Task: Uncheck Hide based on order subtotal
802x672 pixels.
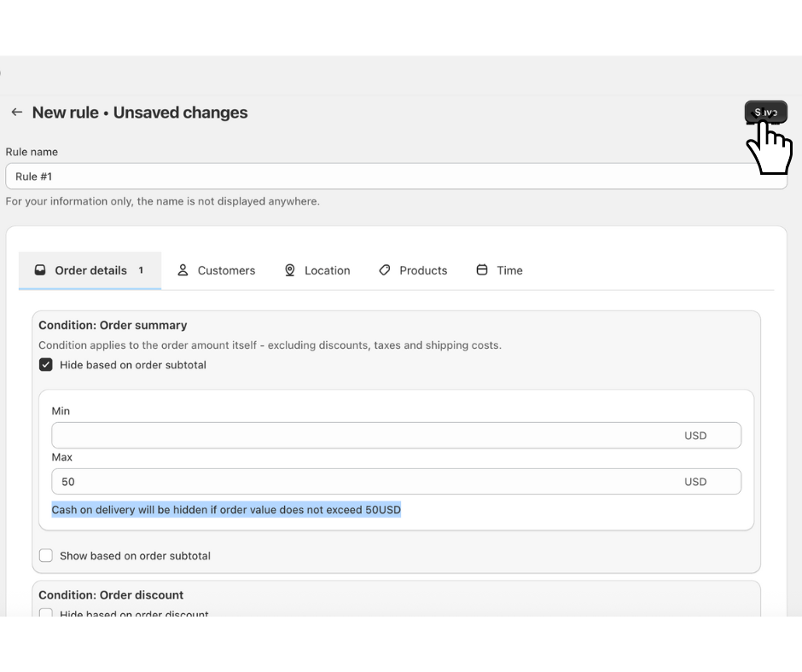Action: pyautogui.click(x=46, y=365)
